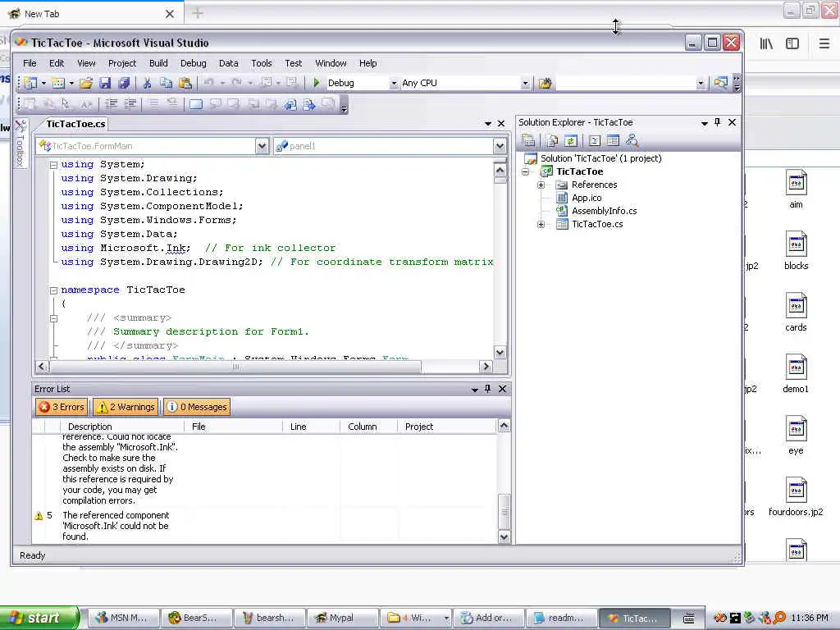This screenshot has width=840, height=630.
Task: Toggle the 0 Messages filter
Action: pyautogui.click(x=197, y=407)
